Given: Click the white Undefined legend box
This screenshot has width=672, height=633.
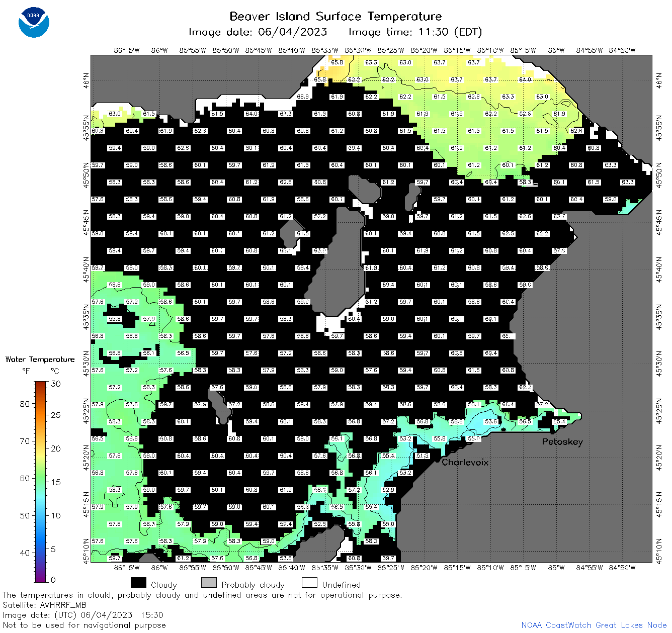Looking at the screenshot, I should [x=309, y=582].
